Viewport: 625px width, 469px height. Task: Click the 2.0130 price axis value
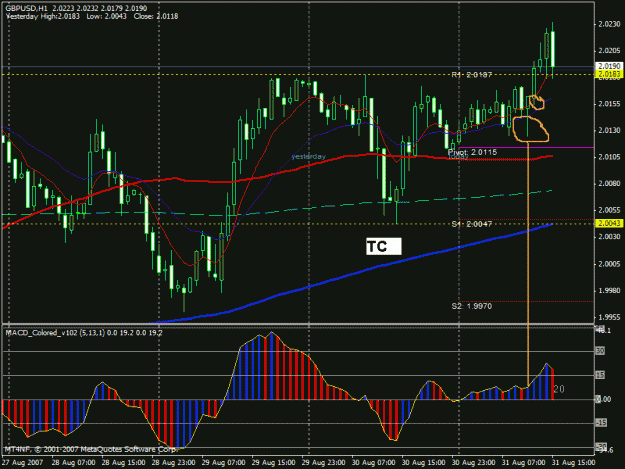pyautogui.click(x=609, y=130)
